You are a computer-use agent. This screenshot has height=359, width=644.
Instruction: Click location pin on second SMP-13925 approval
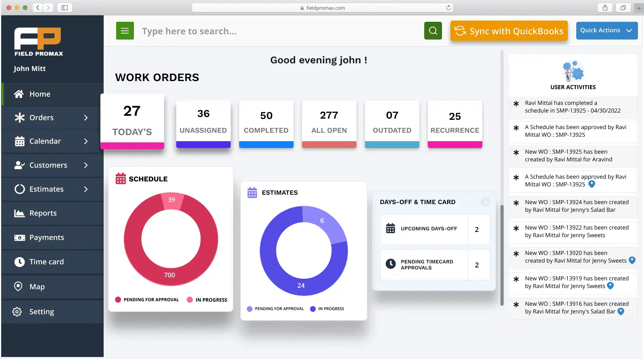[592, 184]
